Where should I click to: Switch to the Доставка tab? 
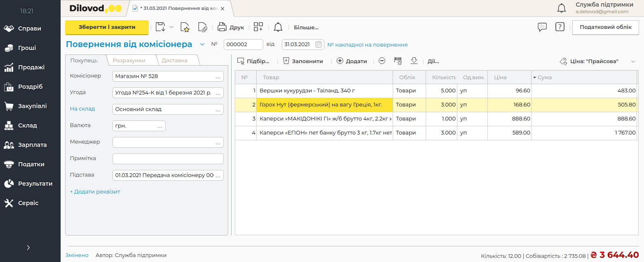[174, 60]
